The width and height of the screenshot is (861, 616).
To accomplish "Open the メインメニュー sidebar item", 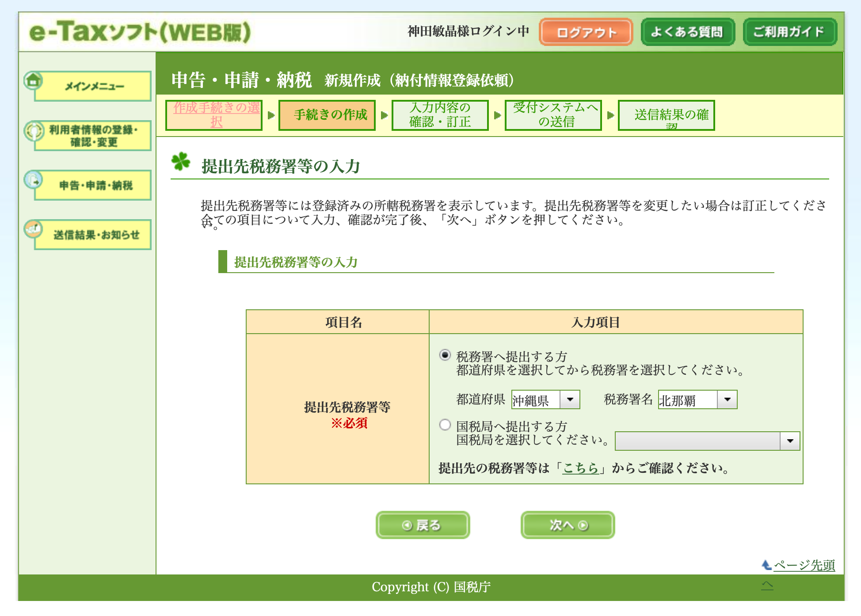I will (x=94, y=87).
